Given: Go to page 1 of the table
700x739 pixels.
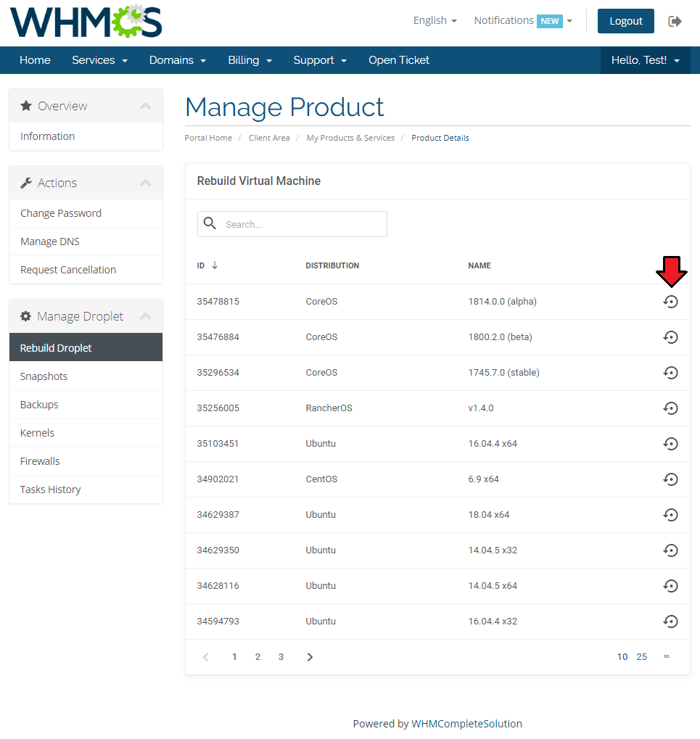Looking at the screenshot, I should (x=234, y=657).
